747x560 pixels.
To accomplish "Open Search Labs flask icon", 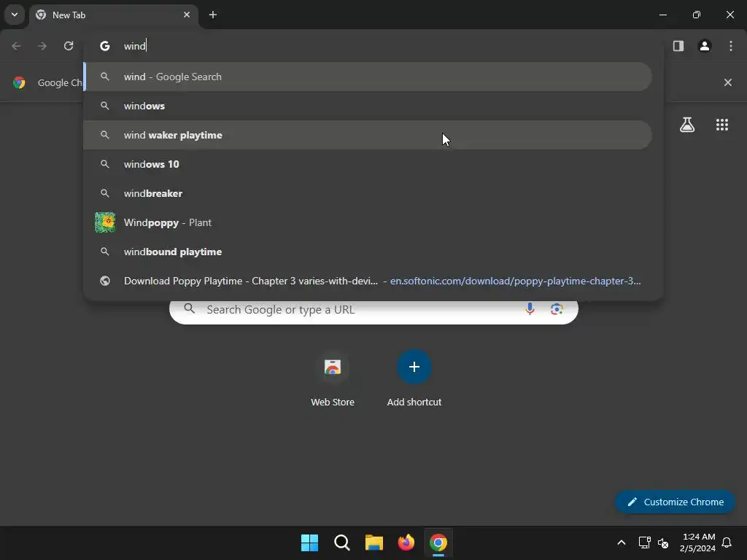I will pyautogui.click(x=687, y=125).
